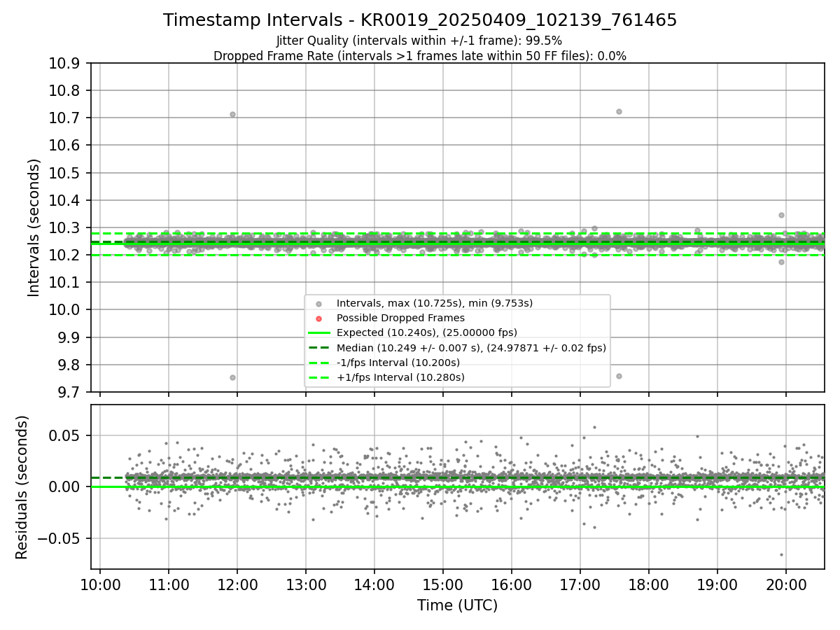Click the '13:00' x-axis tick label
The width and height of the screenshot is (840, 630).
click(306, 584)
